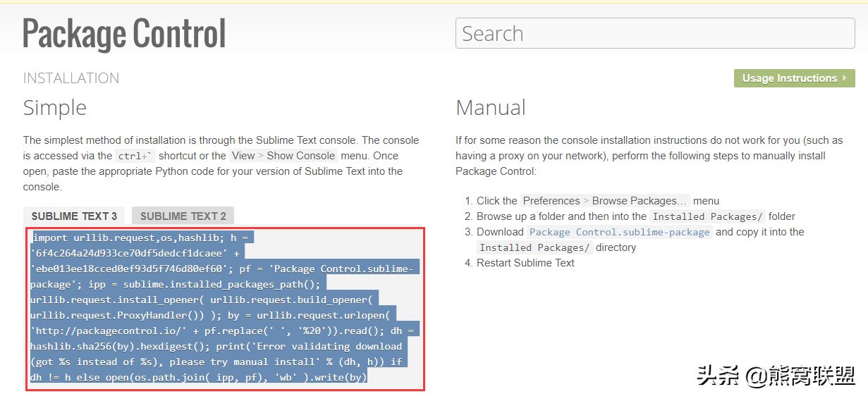Screen dimensions: 868x399
Task: Click the Manual heading
Action: tap(491, 108)
